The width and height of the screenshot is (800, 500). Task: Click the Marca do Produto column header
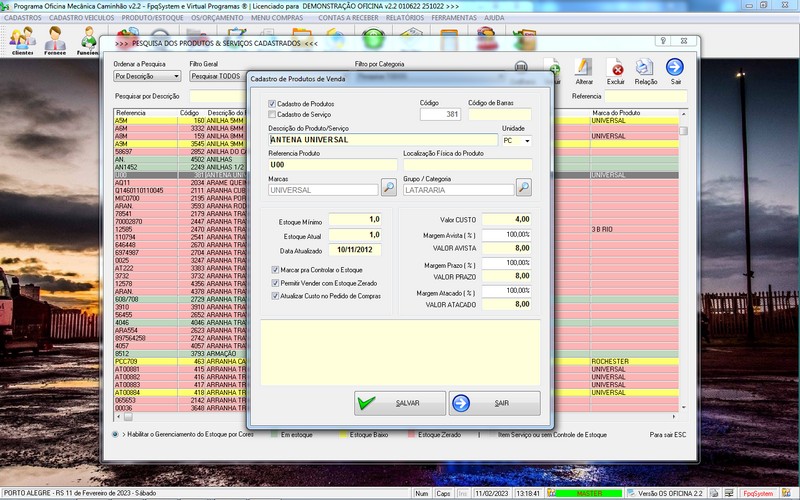(x=634, y=113)
